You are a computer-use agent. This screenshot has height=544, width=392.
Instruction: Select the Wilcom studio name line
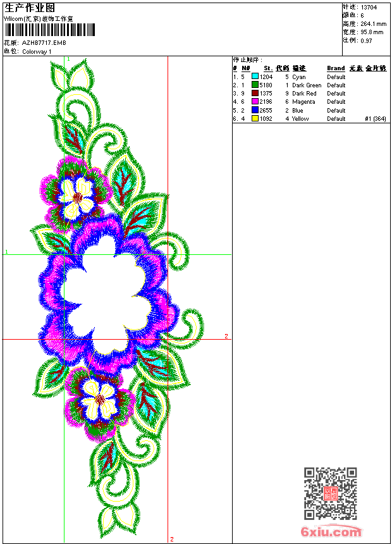pyautogui.click(x=39, y=19)
